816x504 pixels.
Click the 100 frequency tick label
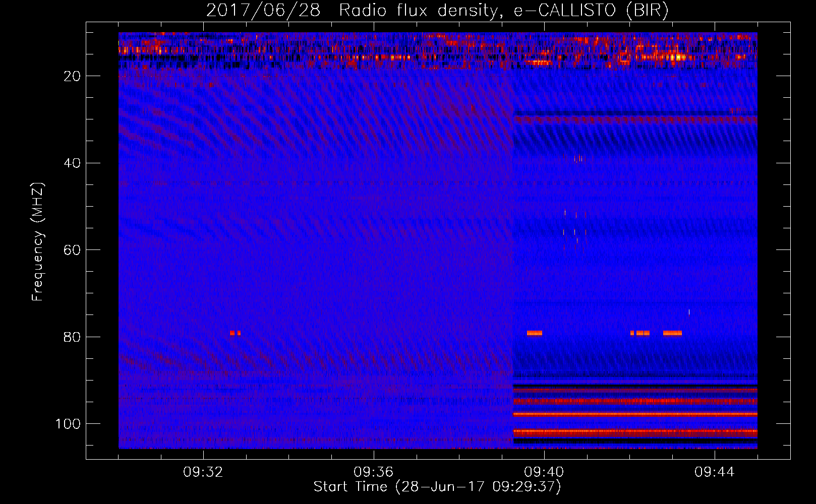(68, 424)
